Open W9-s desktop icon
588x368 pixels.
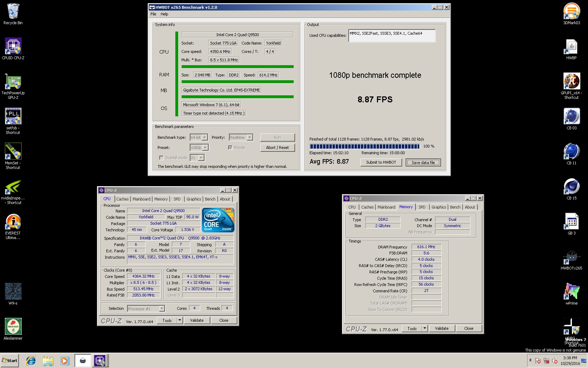[13, 294]
